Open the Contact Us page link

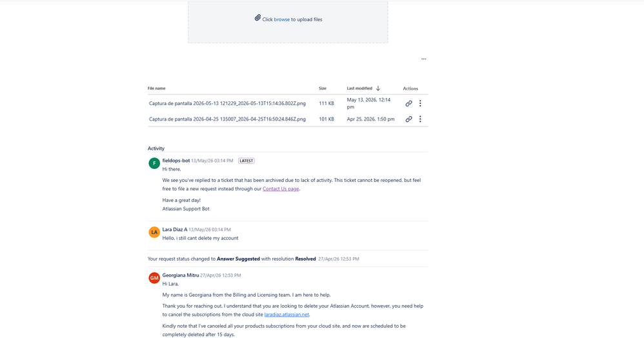(x=281, y=189)
